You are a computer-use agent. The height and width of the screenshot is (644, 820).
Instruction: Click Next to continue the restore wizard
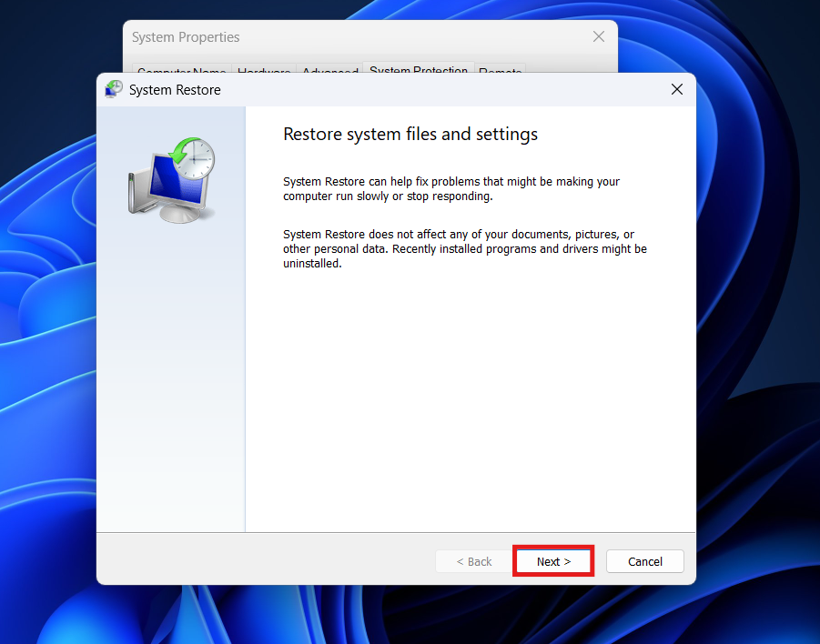tap(553, 561)
